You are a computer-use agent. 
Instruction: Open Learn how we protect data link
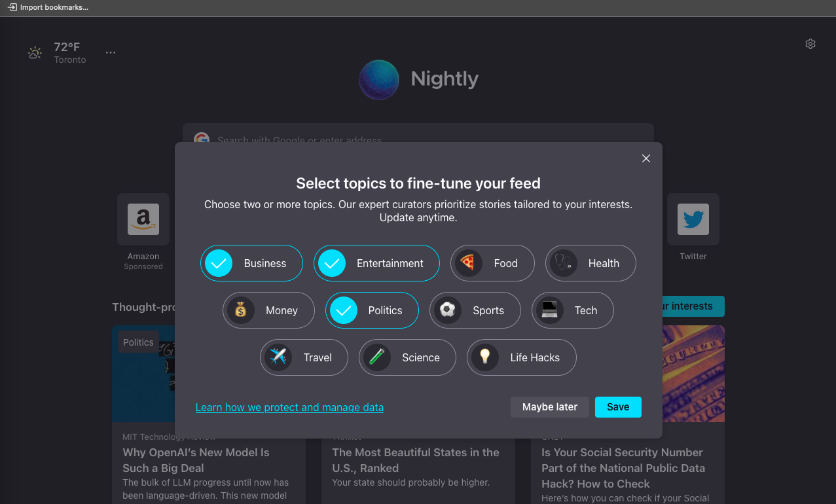[x=289, y=407]
